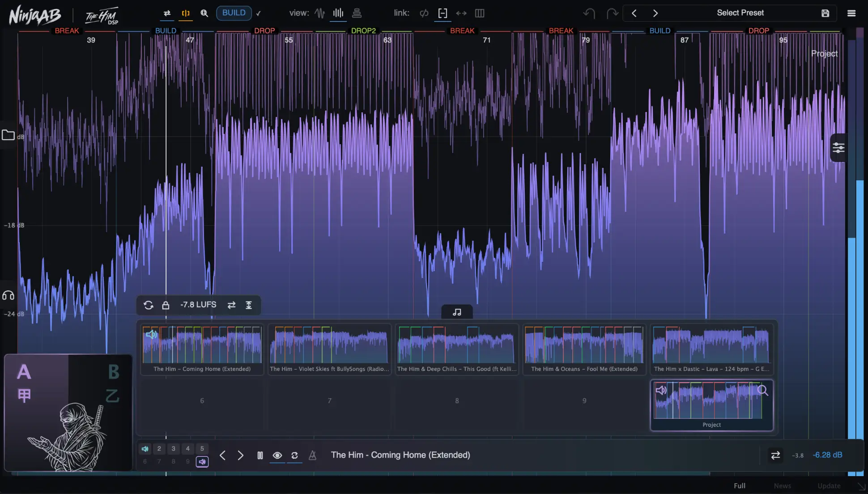Click the -6.28 dB gain value
This screenshot has width=868, height=494.
[828, 455]
